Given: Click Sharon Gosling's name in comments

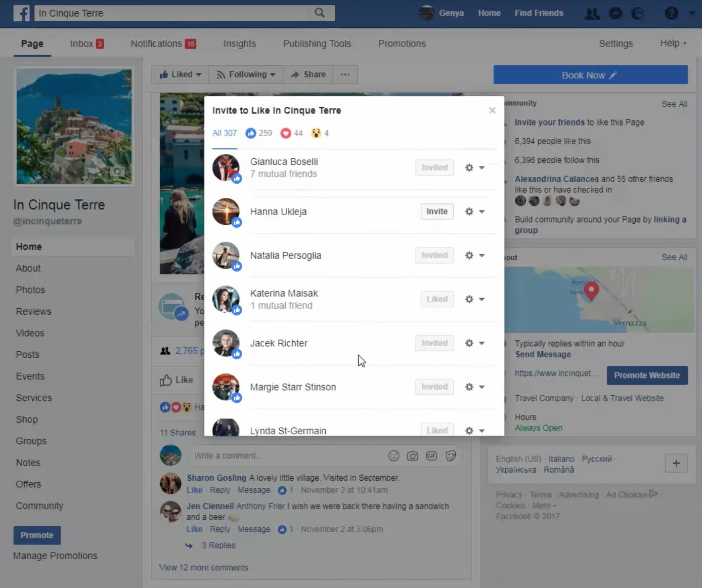Looking at the screenshot, I should point(216,478).
